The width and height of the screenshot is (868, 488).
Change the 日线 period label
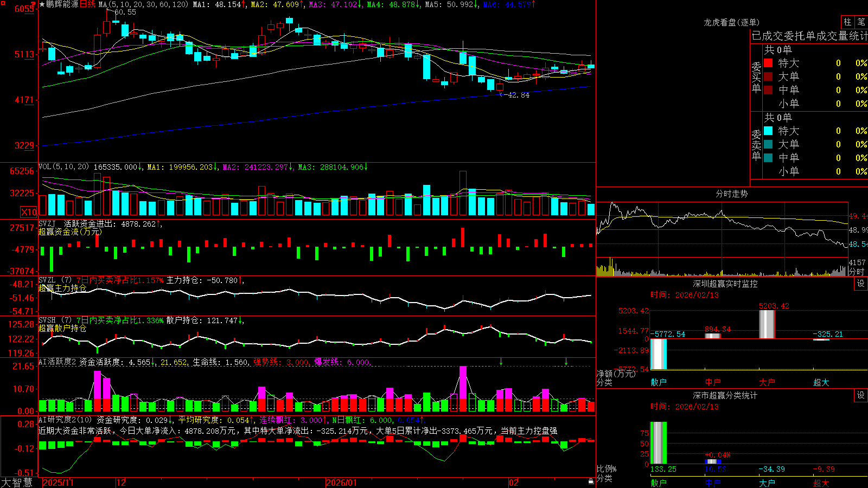[x=88, y=4]
